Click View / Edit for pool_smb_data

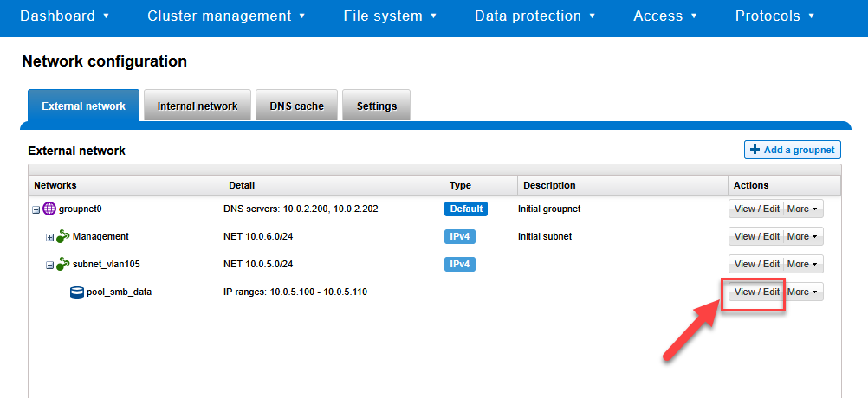pos(756,292)
